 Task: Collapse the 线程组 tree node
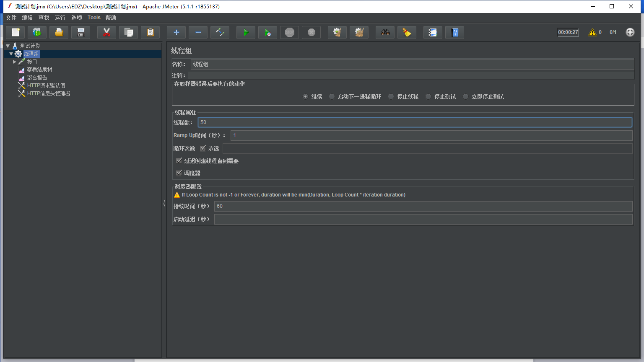[x=11, y=54]
